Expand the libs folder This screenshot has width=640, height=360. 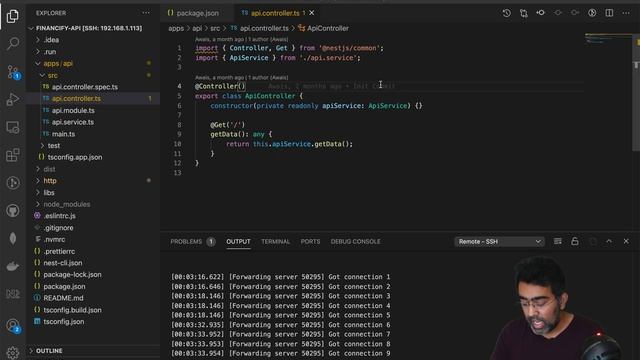pos(49,193)
